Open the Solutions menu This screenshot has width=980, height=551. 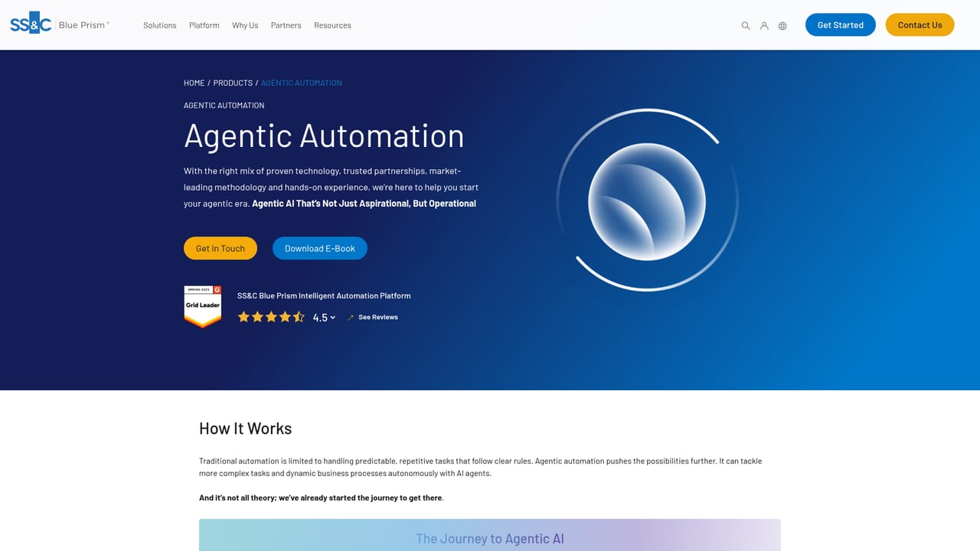[x=160, y=25]
